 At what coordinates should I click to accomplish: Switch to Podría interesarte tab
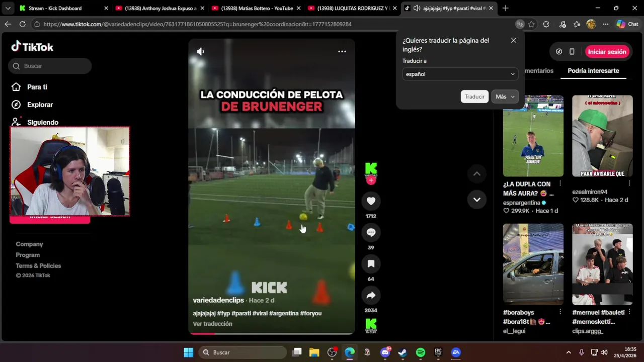593,71
